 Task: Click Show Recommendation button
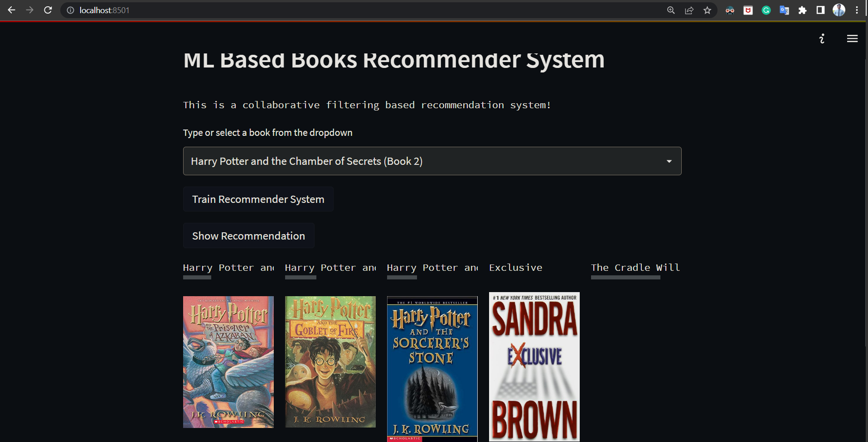click(248, 235)
